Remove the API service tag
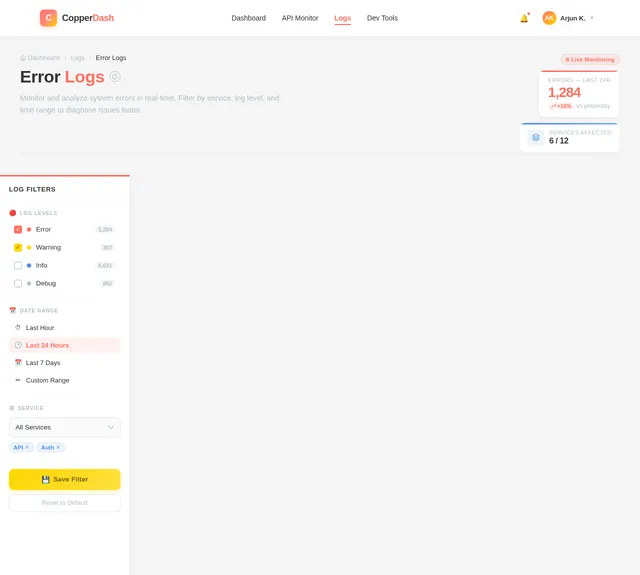The height and width of the screenshot is (575, 640). tap(28, 447)
